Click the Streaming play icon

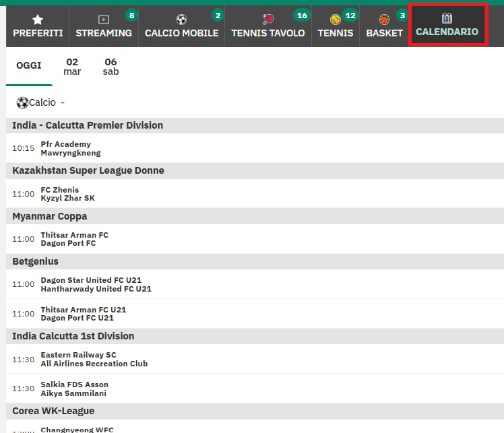pos(104,20)
